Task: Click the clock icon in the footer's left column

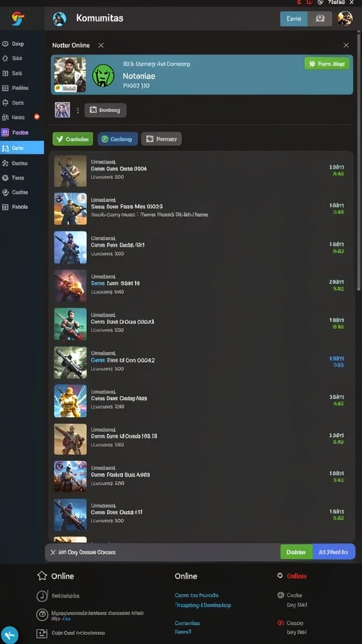Action: point(42,596)
